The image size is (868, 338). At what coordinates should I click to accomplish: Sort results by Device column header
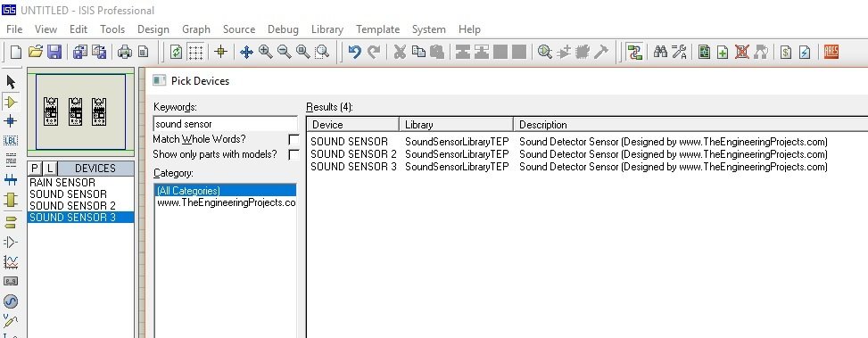point(352,125)
